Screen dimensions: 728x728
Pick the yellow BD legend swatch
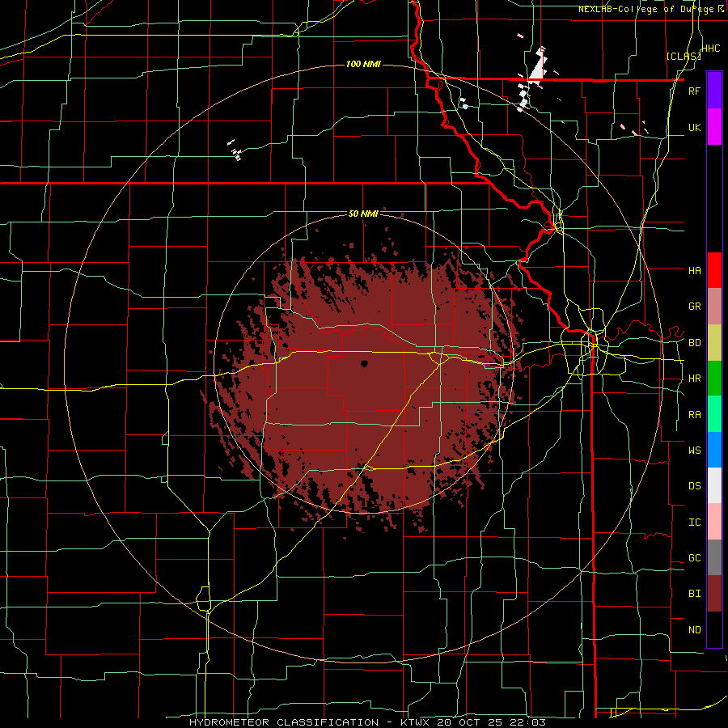click(x=714, y=343)
